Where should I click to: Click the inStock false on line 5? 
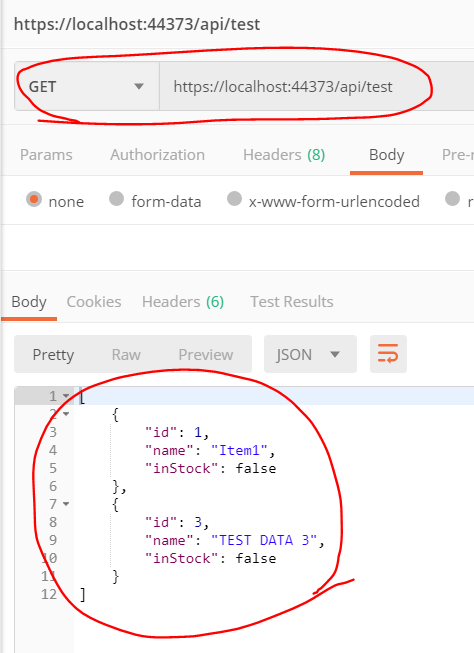click(x=210, y=468)
